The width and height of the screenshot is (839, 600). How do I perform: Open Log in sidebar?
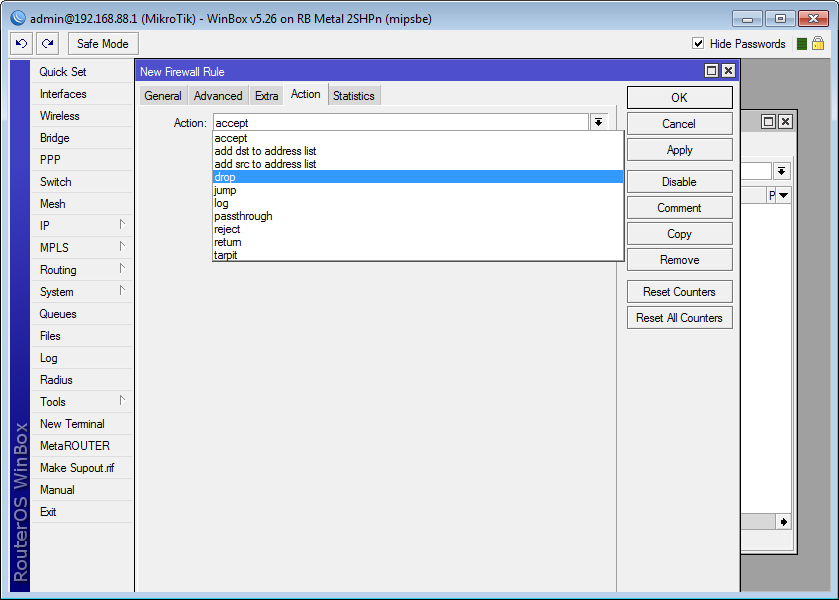[82, 358]
